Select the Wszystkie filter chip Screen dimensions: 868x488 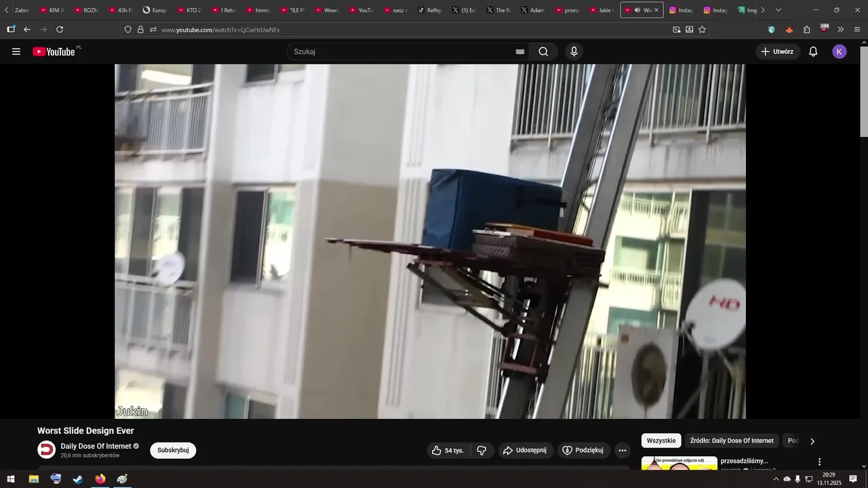(x=661, y=441)
